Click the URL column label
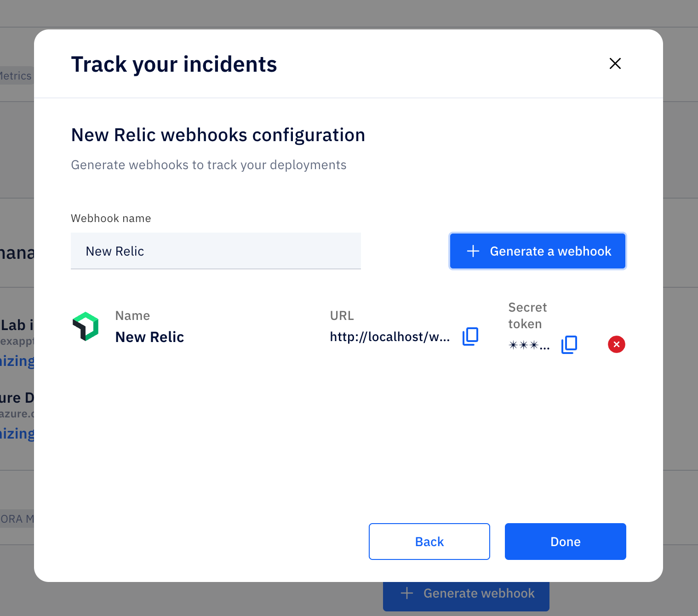 click(342, 316)
